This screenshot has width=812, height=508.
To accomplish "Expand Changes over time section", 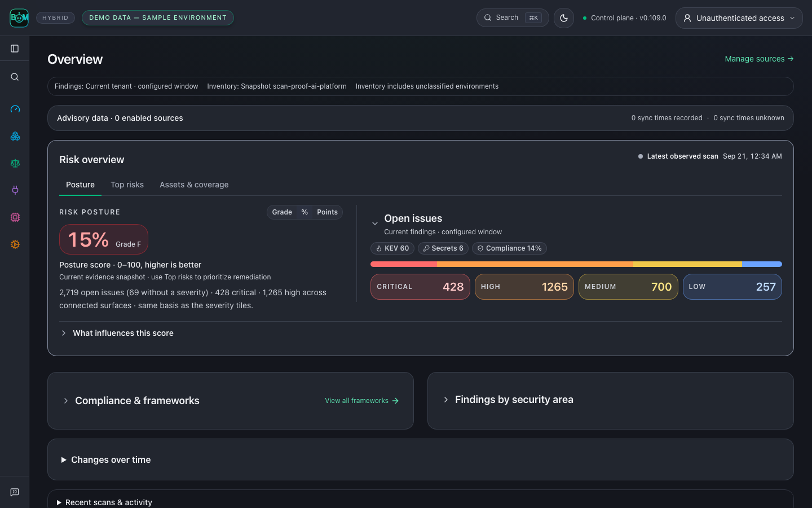I will tap(105, 460).
